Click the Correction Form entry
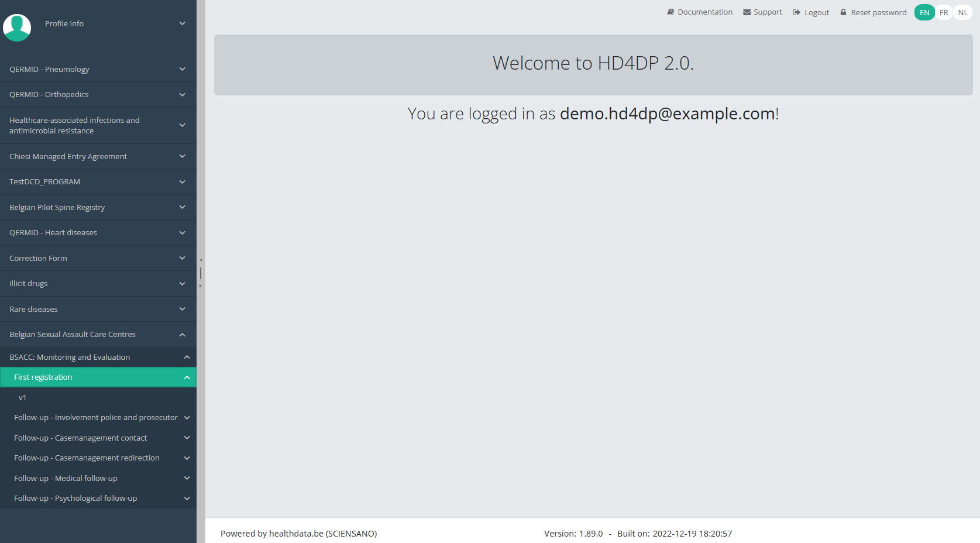Viewport: 980px width, 543px height. pos(39,258)
